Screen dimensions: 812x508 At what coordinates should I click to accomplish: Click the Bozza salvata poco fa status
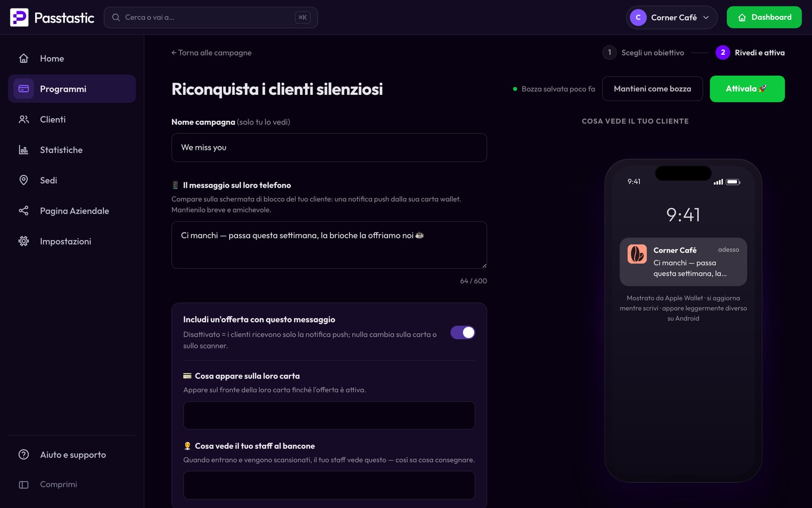coord(554,89)
